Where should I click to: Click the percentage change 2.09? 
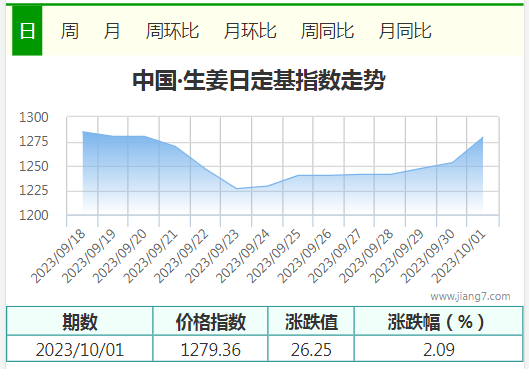(x=439, y=349)
